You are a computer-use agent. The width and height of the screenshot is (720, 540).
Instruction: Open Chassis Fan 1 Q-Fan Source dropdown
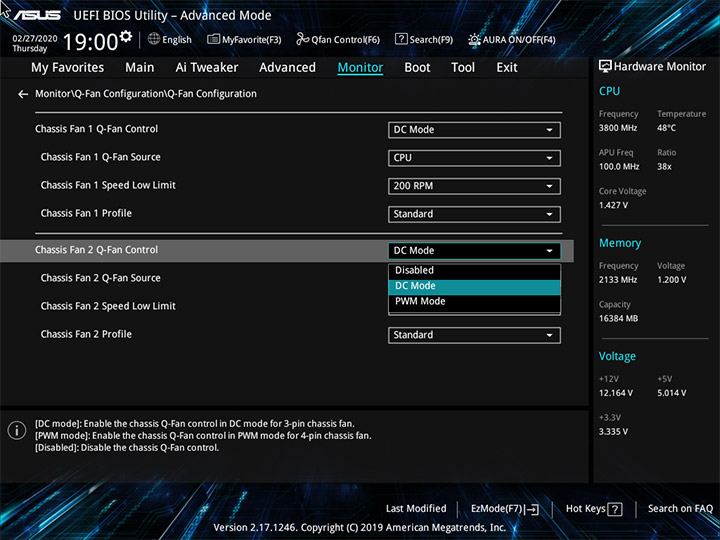click(x=474, y=158)
